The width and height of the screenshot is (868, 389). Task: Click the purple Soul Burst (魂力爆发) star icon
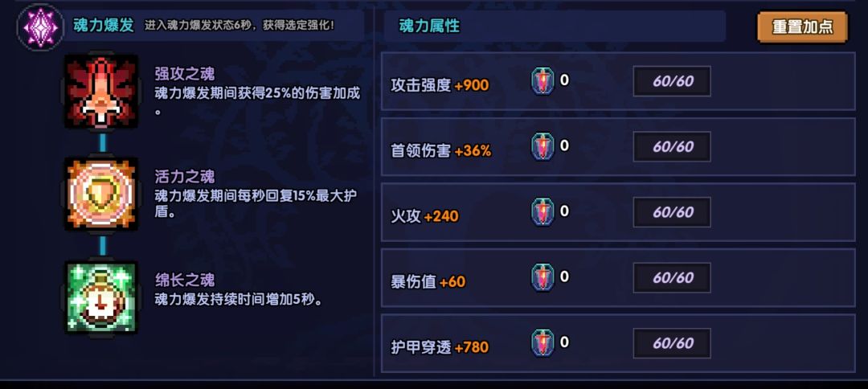[39, 27]
